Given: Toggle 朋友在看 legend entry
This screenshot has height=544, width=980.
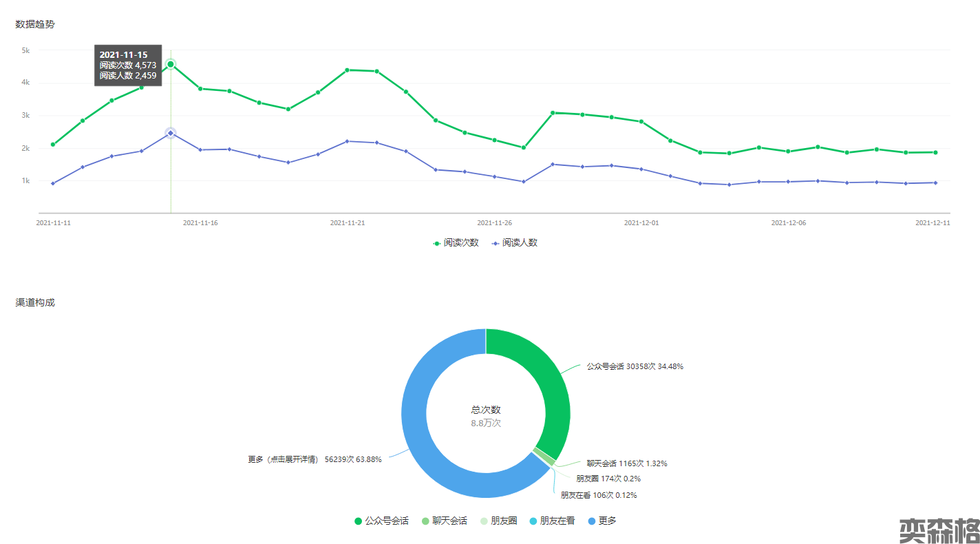Looking at the screenshot, I should pyautogui.click(x=552, y=521).
